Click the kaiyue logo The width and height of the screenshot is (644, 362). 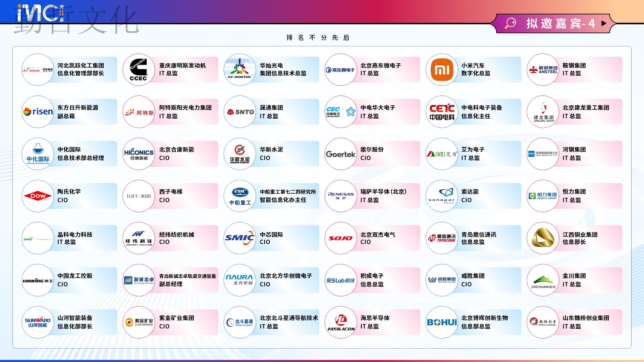pyautogui.click(x=38, y=70)
